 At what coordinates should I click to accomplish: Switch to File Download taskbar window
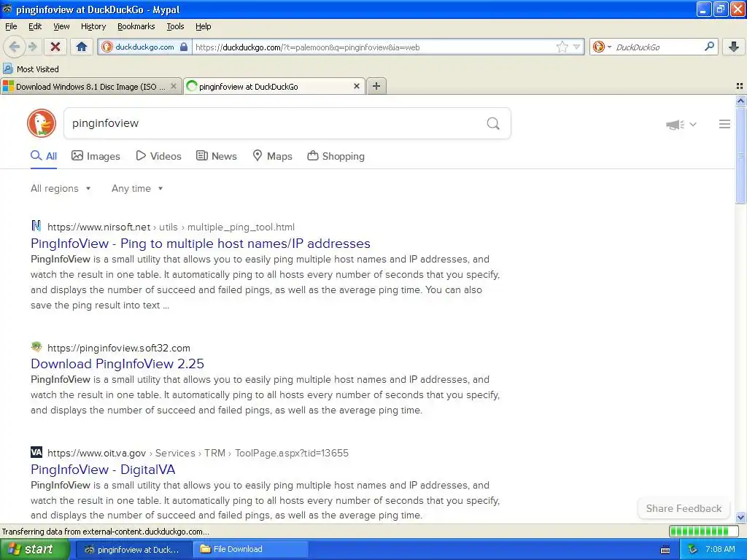250,550
